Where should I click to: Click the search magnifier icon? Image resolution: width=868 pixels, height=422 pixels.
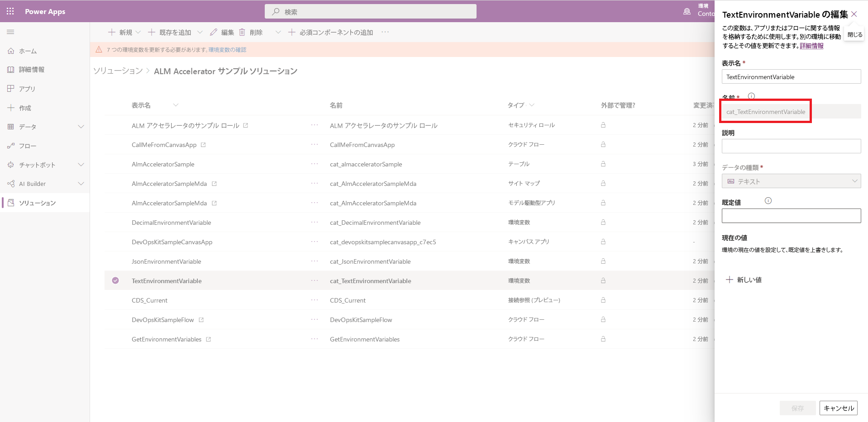coord(276,12)
